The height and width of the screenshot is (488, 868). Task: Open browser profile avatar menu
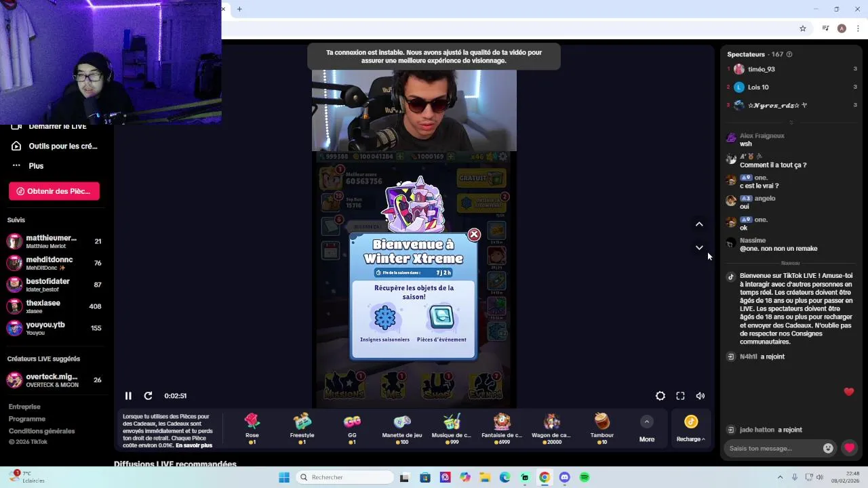click(842, 28)
